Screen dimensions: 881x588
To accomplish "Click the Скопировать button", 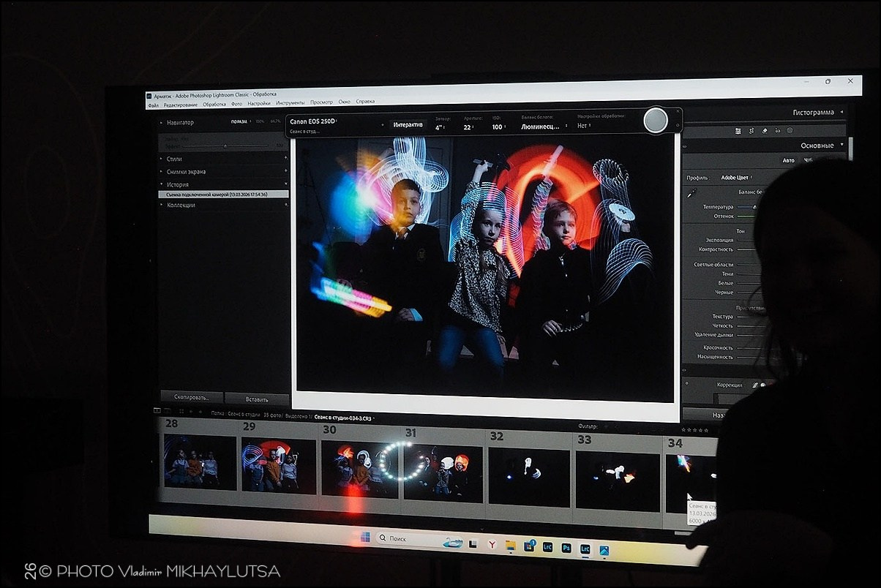I will (x=192, y=398).
